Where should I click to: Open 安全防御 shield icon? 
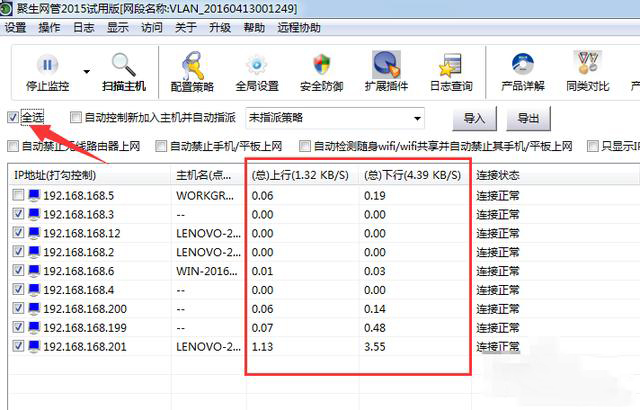(321, 67)
